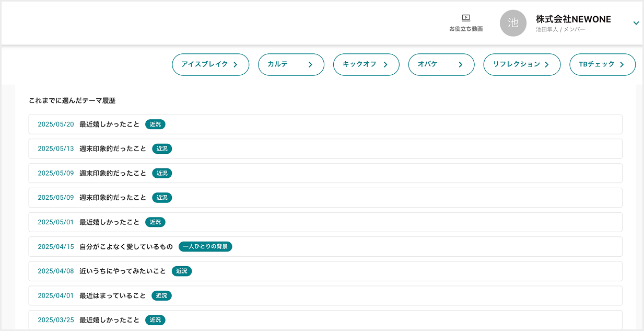Click the 池 user avatar circle

[513, 23]
